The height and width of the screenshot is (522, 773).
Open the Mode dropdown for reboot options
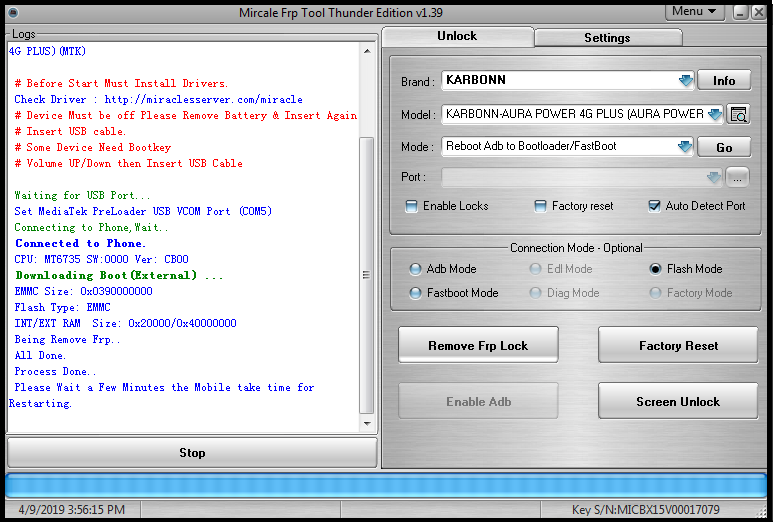[685, 146]
